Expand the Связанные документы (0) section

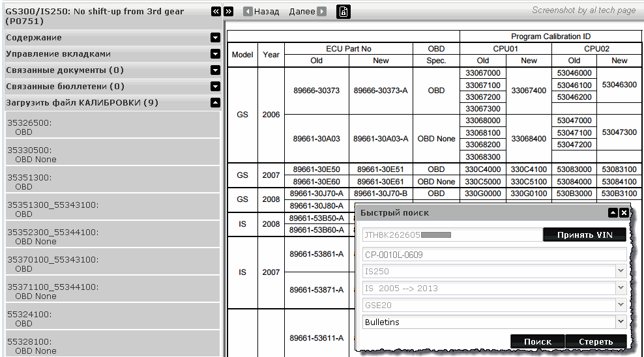click(x=215, y=70)
